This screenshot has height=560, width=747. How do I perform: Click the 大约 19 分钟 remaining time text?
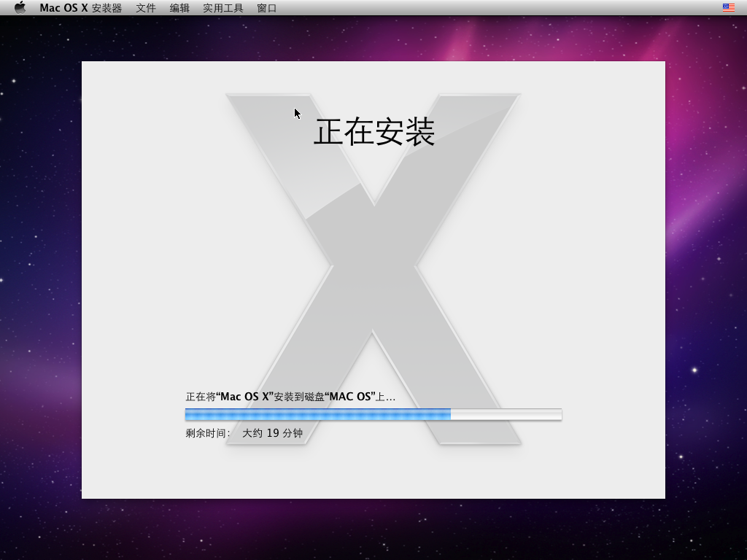tap(273, 433)
